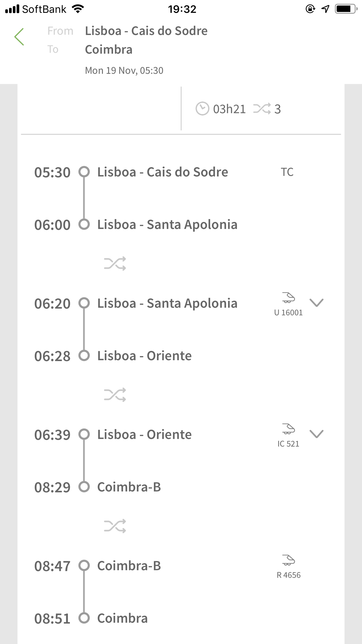Image resolution: width=362 pixels, height=644 pixels.
Task: Tap the date Mon 19 Nov, 05:30
Action: pyautogui.click(x=124, y=71)
